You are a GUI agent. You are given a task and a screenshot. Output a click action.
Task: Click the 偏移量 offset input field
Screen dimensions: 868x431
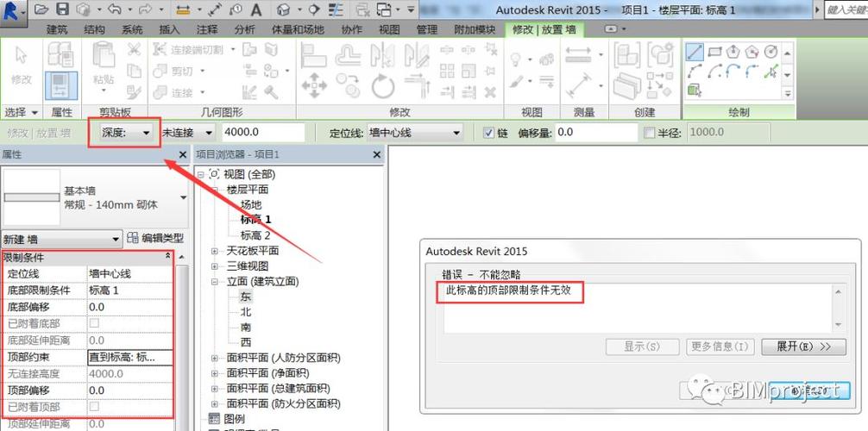click(597, 132)
